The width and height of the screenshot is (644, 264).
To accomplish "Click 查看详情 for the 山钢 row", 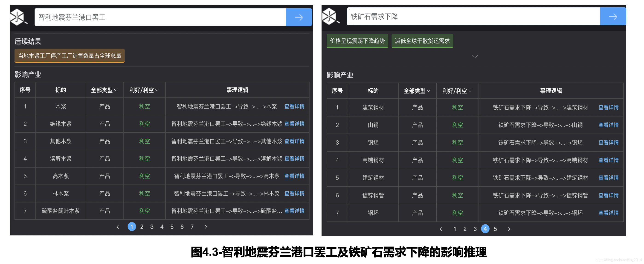I will [x=609, y=125].
